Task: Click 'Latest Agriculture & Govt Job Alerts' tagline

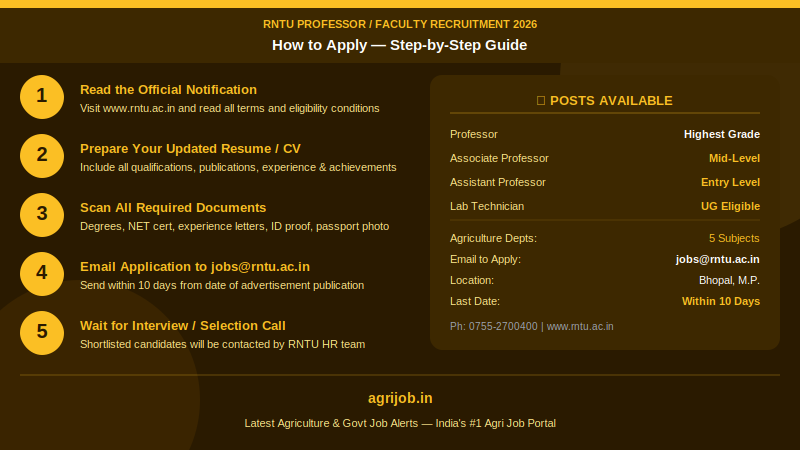Action: pyautogui.click(x=400, y=423)
